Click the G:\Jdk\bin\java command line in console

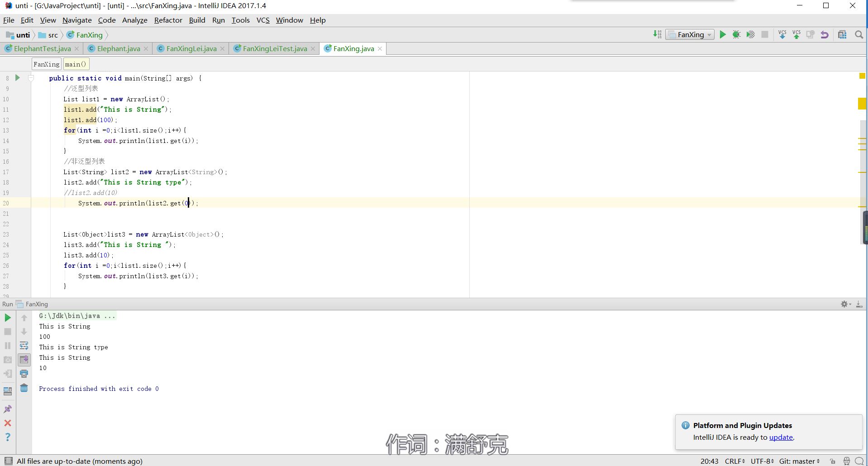[77, 316]
